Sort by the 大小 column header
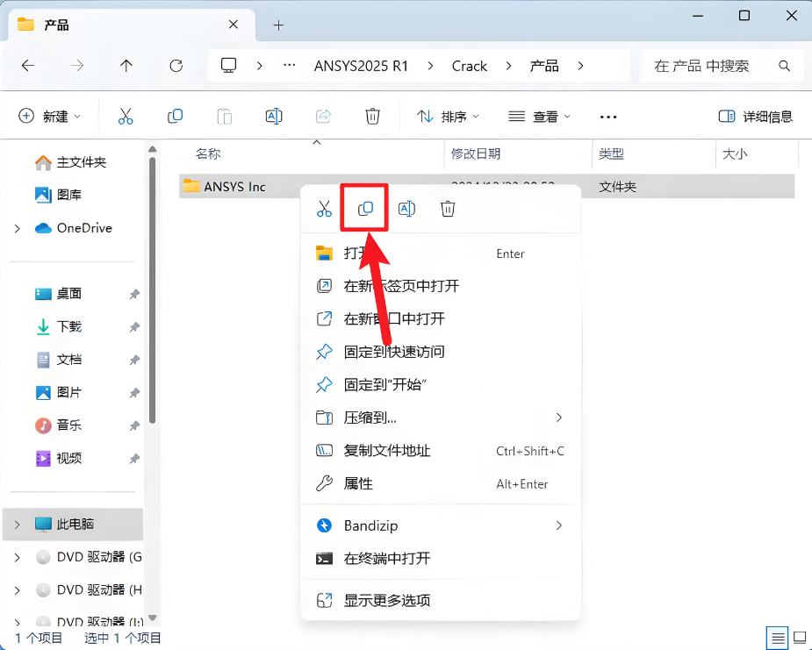 click(756, 154)
